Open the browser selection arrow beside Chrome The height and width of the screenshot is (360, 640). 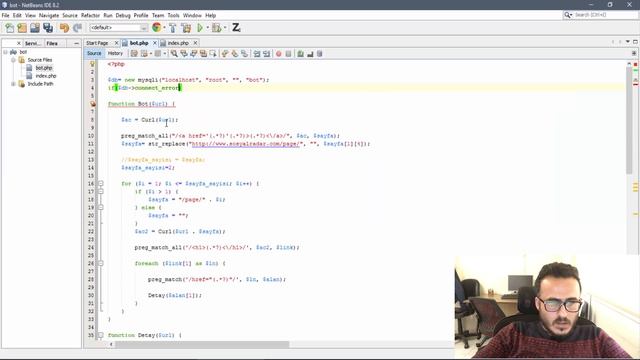[x=164, y=28]
